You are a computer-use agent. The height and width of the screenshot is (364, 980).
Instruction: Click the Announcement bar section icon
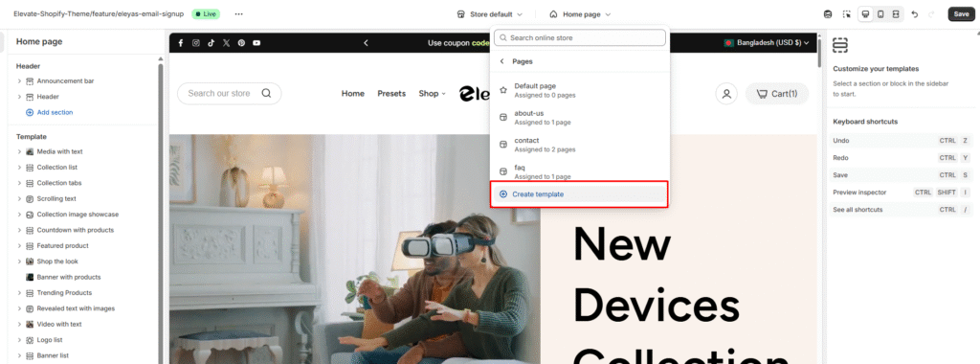pyautogui.click(x=30, y=80)
